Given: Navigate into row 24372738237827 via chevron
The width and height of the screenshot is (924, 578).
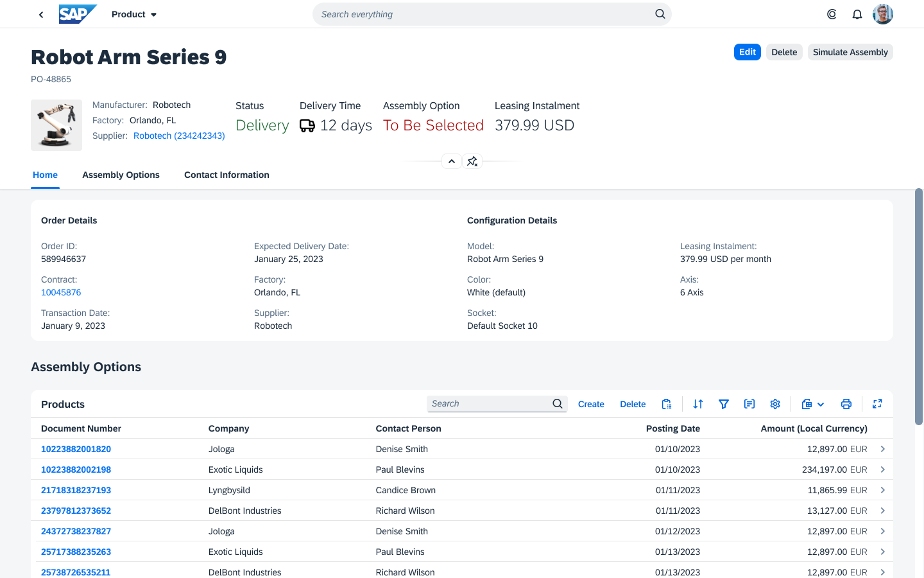Looking at the screenshot, I should 883,531.
